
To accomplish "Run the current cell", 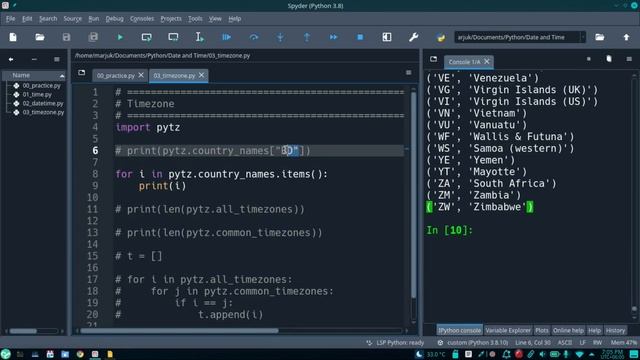I will [x=147, y=37].
